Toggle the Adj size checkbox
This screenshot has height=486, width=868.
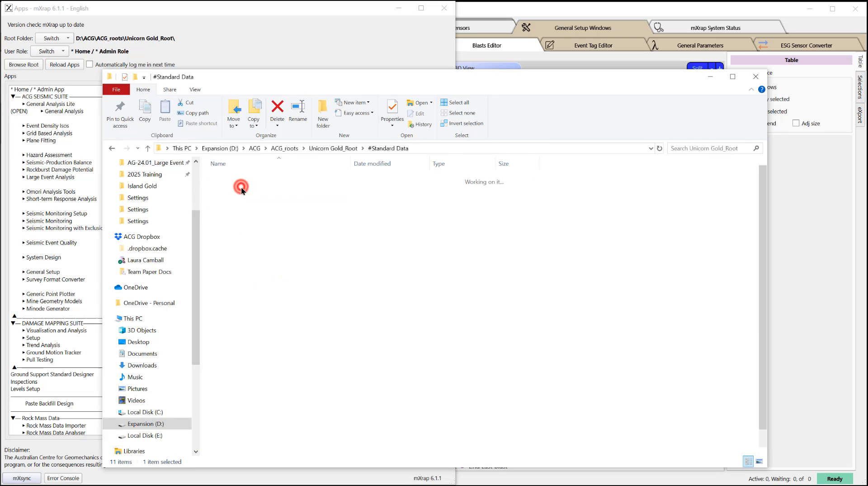pyautogui.click(x=796, y=123)
